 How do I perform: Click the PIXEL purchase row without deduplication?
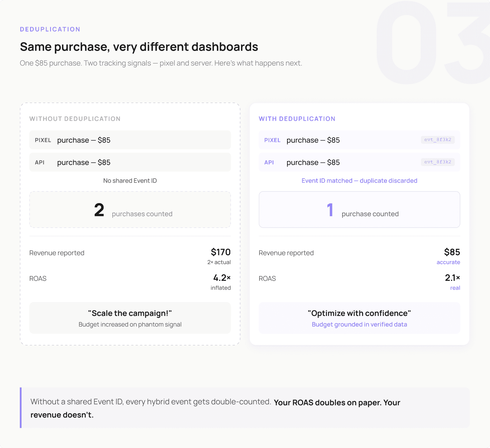click(x=130, y=140)
